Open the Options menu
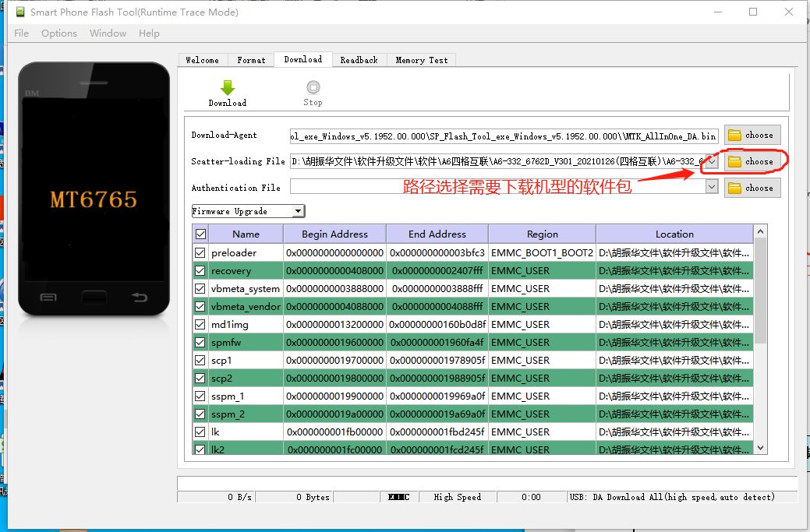 [59, 33]
